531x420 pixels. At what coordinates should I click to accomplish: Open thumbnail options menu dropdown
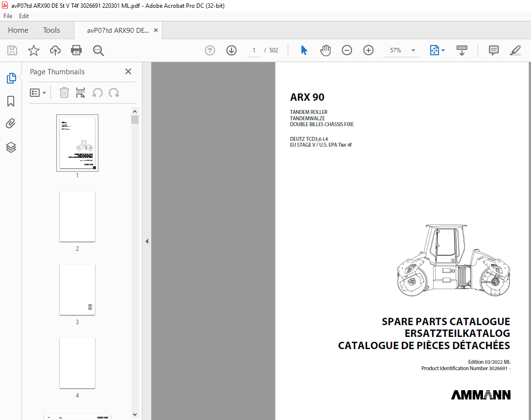38,93
